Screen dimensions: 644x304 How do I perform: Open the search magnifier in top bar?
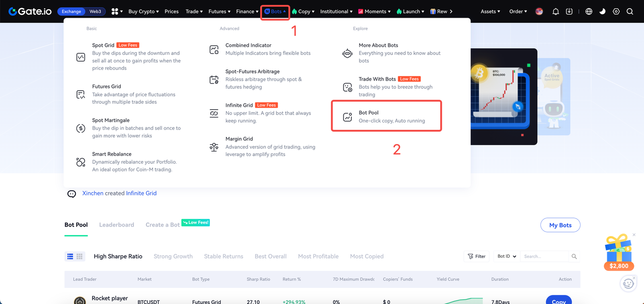tap(629, 12)
